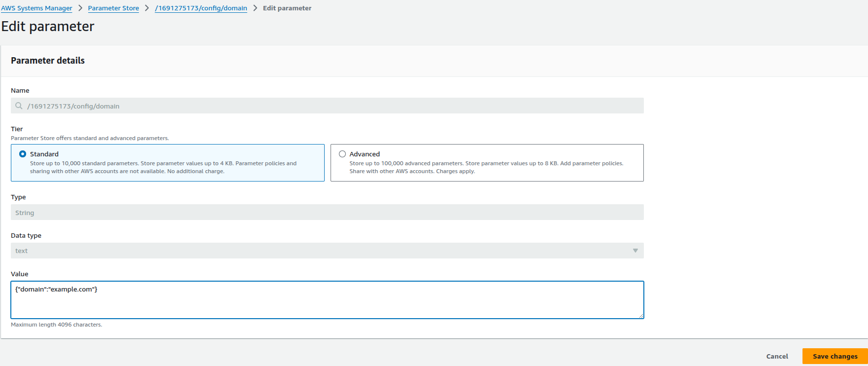Open the Data type dropdown
Viewport: 868px width, 366px height.
tap(327, 251)
